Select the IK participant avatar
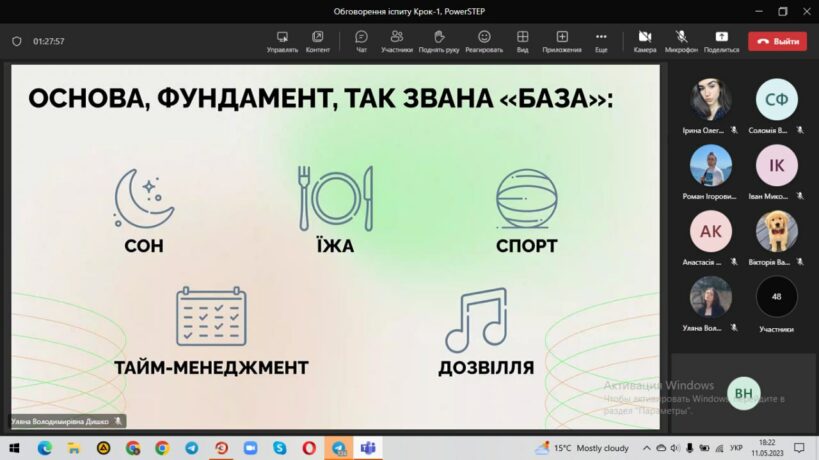Viewport: 819px width, 460px height. click(776, 166)
